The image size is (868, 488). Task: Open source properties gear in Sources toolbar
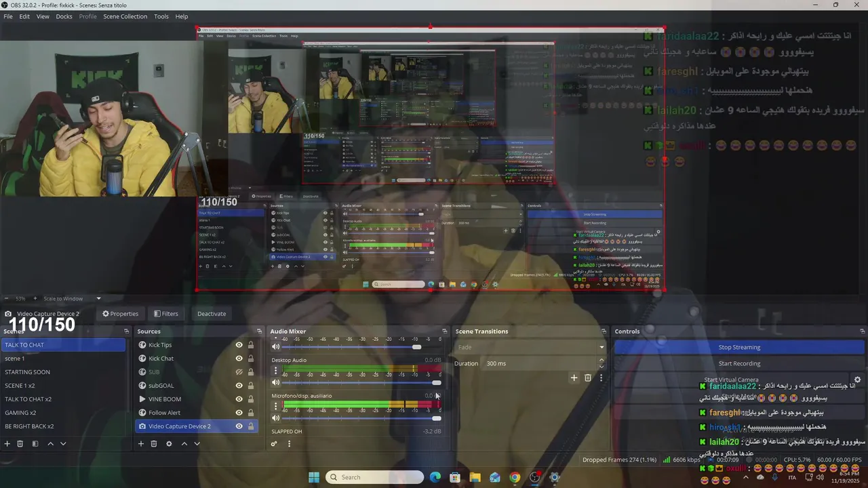click(x=169, y=444)
